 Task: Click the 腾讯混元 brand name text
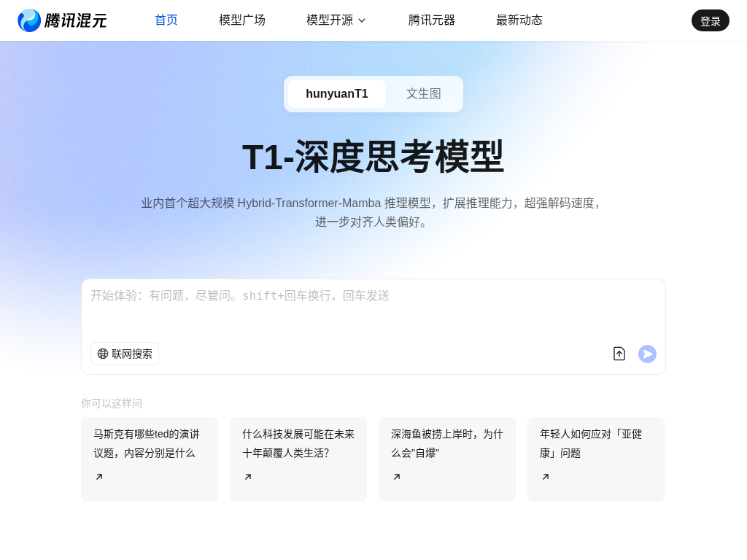click(x=75, y=20)
